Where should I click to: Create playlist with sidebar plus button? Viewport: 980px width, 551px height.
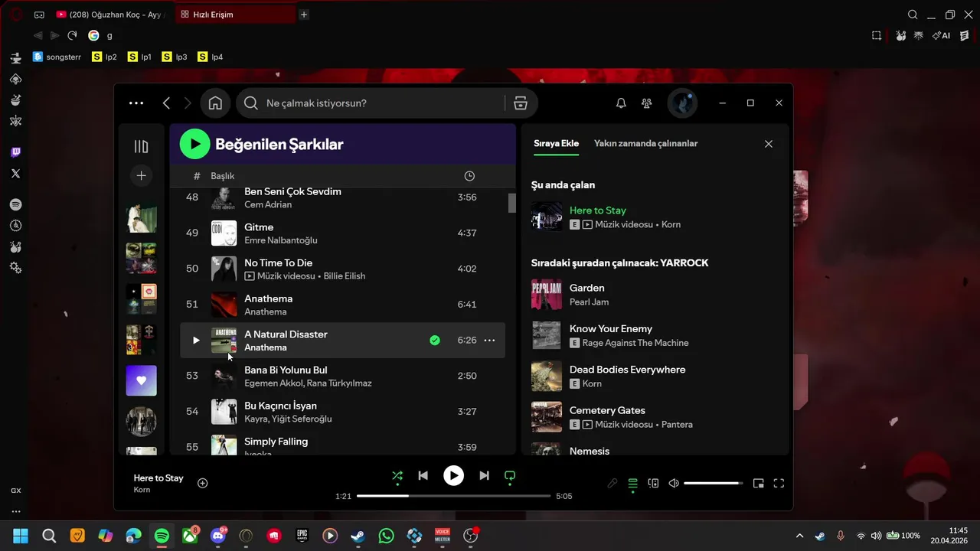click(141, 176)
